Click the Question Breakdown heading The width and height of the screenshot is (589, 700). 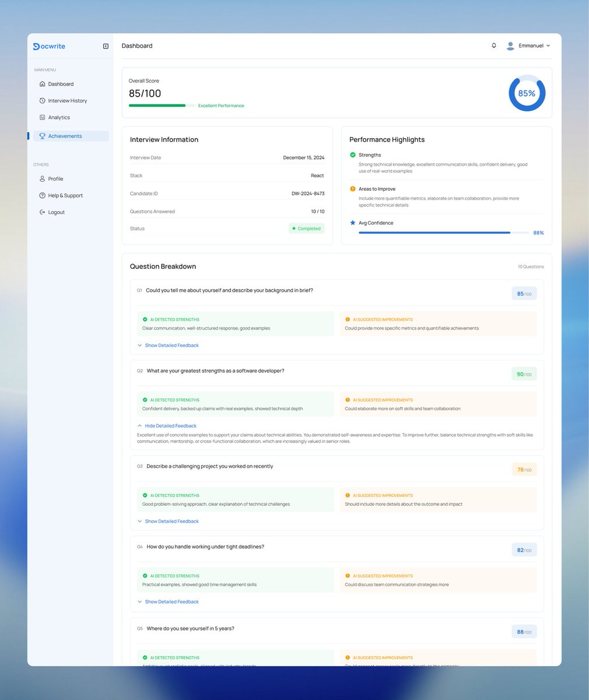[163, 267]
